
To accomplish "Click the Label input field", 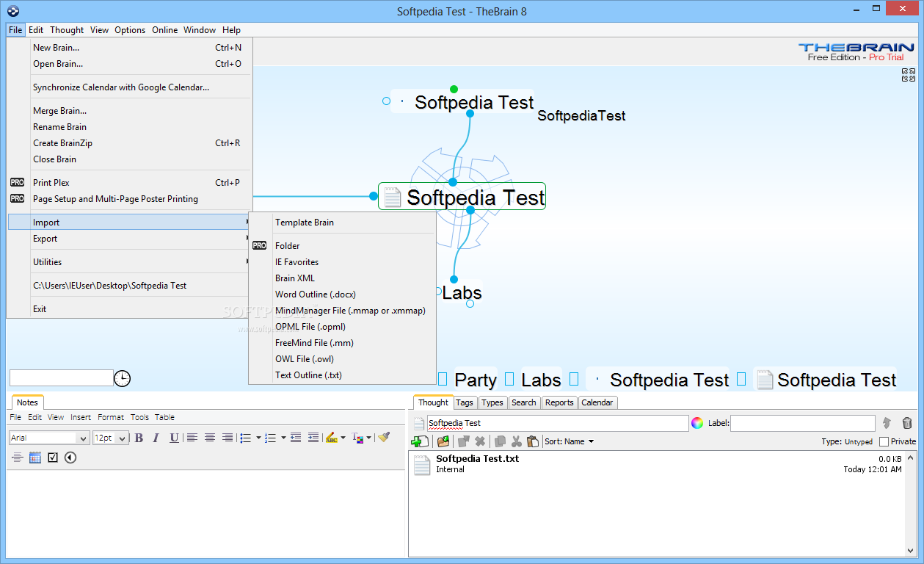I will [x=803, y=423].
